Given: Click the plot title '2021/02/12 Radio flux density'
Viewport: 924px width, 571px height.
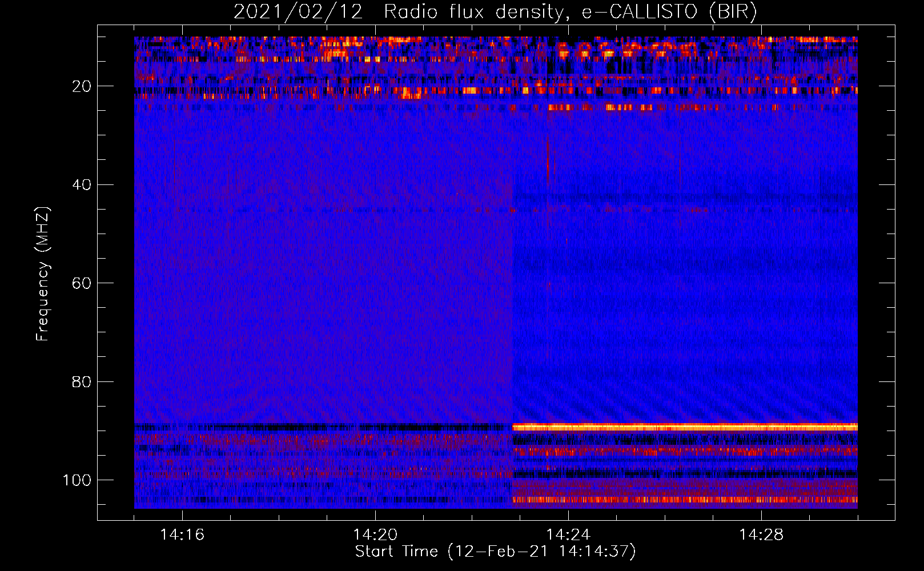Looking at the screenshot, I should tap(496, 11).
